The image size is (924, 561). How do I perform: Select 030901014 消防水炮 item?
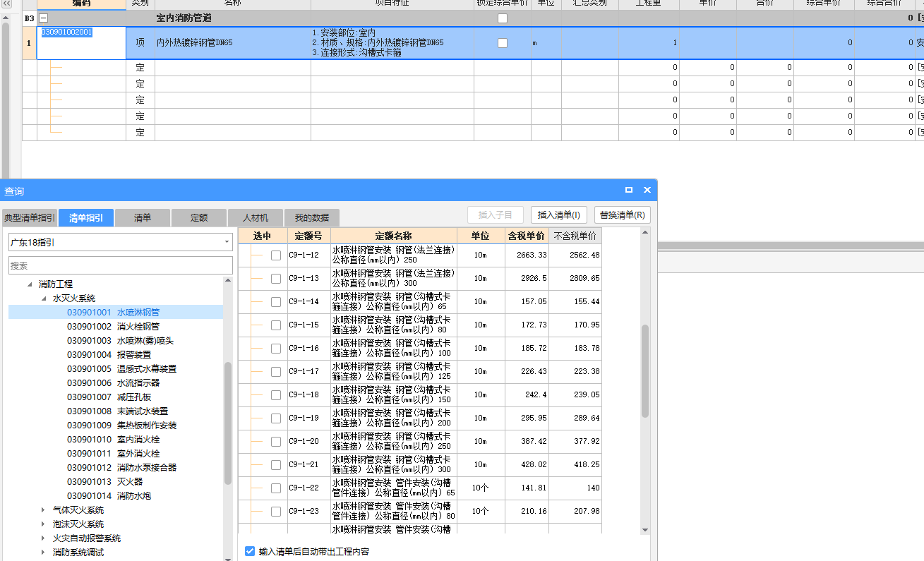[x=109, y=496]
